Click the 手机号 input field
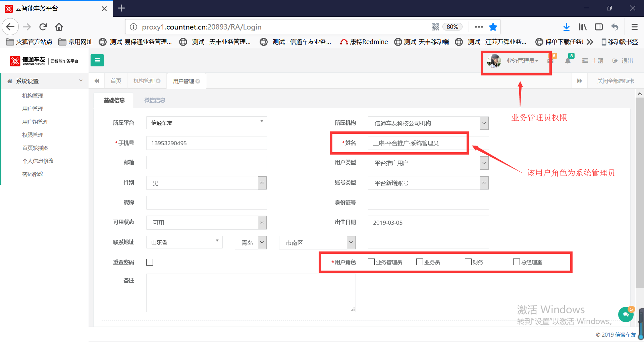The width and height of the screenshot is (644, 342). click(207, 143)
